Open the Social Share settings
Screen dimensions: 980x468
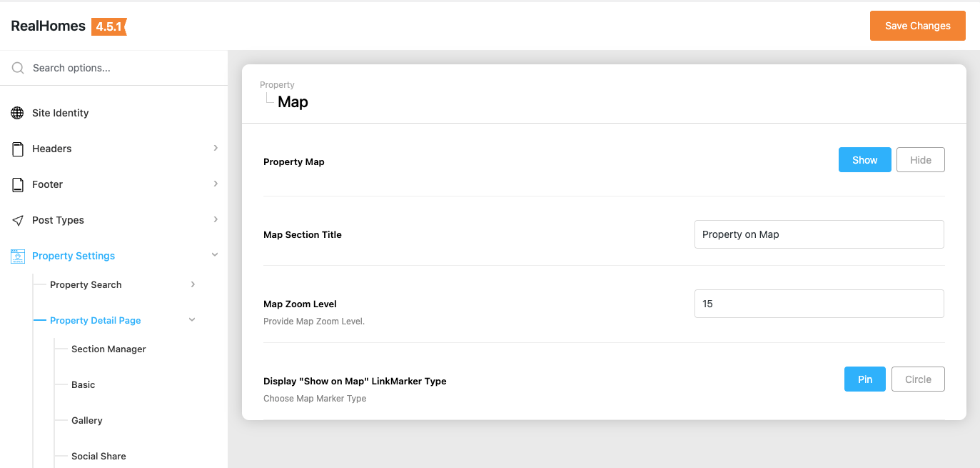click(x=98, y=456)
